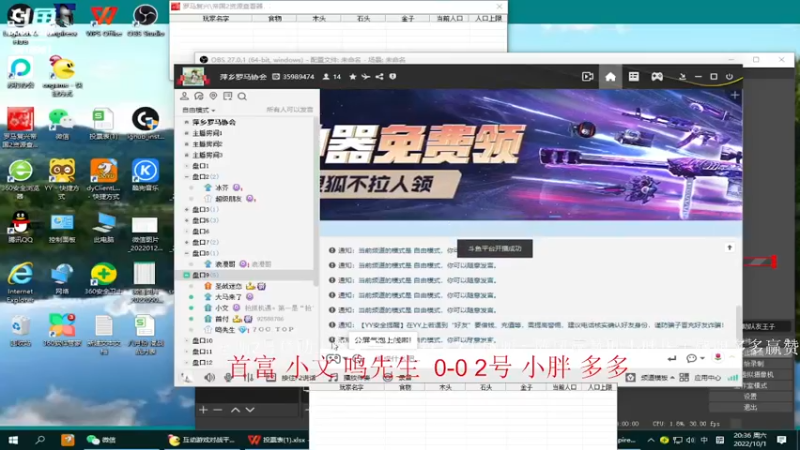Select the highlighted 盘口9 channel
800x450 pixels.
tap(245, 275)
